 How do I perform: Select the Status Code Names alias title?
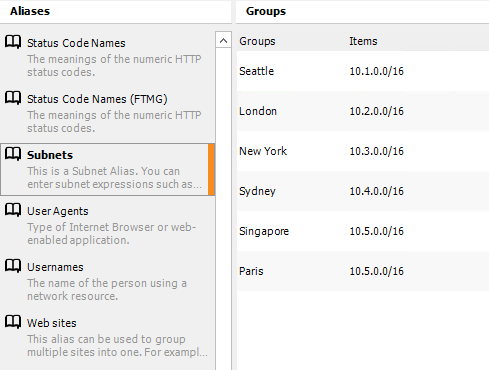[x=76, y=43]
